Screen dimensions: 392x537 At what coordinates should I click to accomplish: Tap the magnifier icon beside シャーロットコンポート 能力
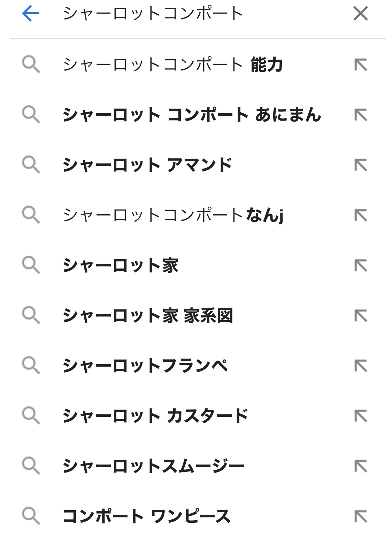click(x=31, y=65)
